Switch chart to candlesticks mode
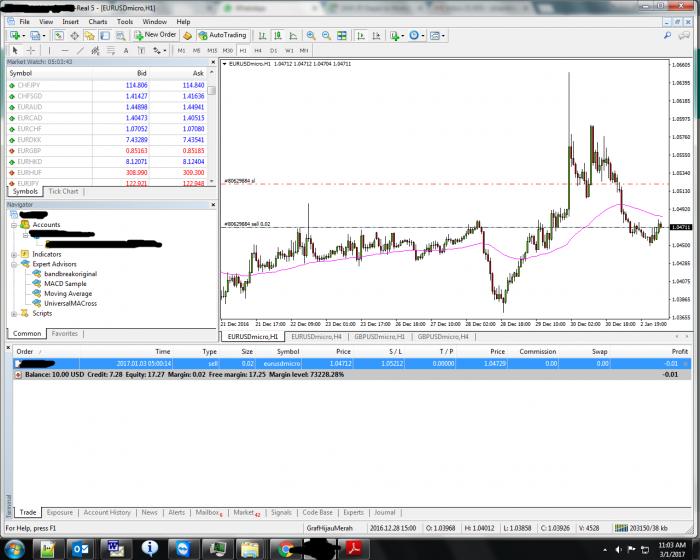The height and width of the screenshot is (560, 700). (278, 35)
